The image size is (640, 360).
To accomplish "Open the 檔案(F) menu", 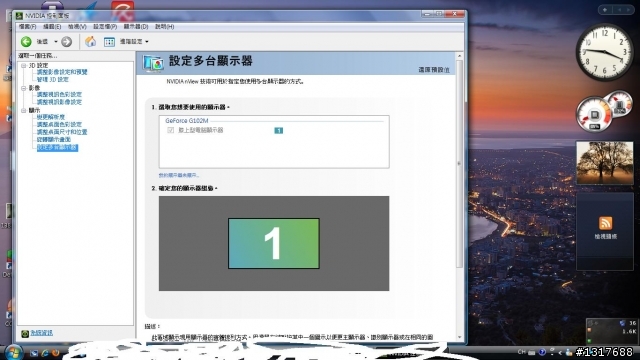I will point(27,27).
